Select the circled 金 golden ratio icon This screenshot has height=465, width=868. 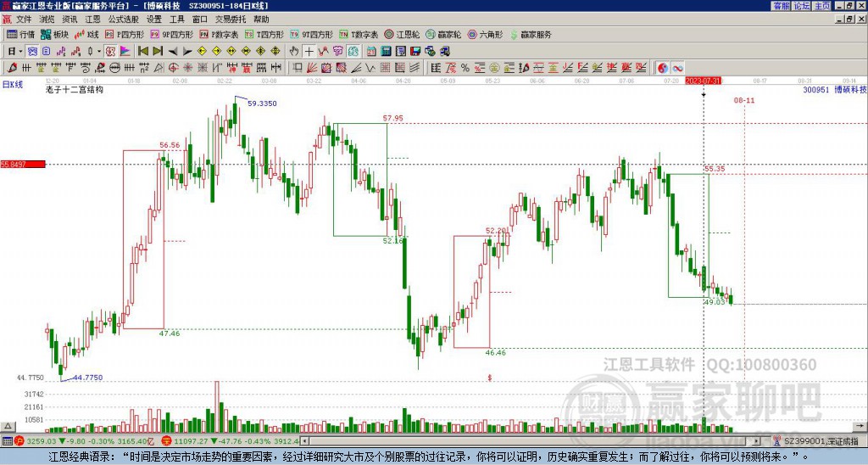tap(494, 68)
